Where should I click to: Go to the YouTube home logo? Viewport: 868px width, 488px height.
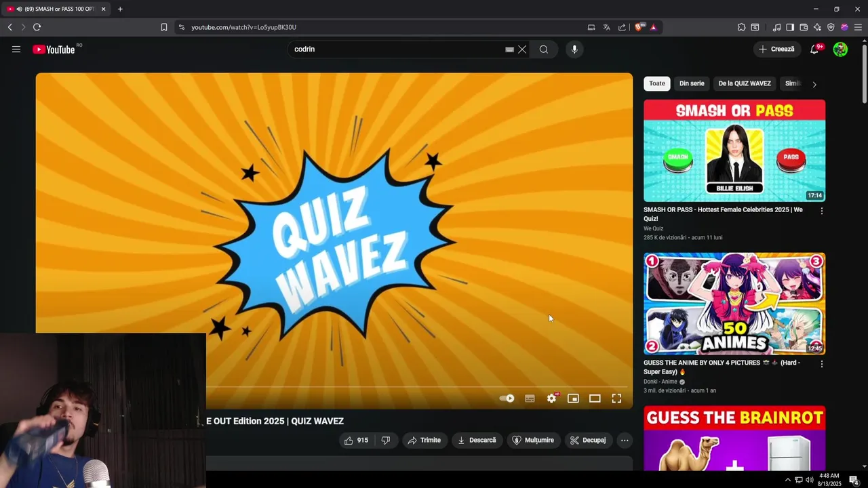[x=54, y=49]
